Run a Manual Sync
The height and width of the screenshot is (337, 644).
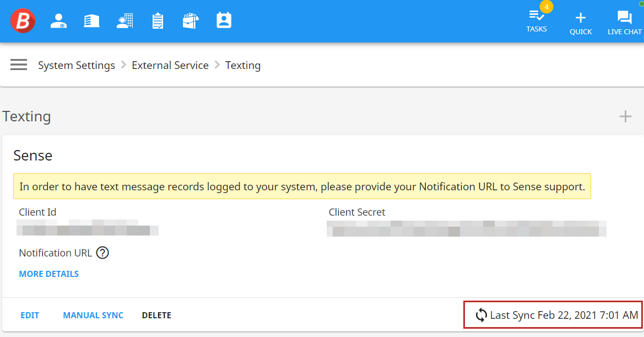[93, 315]
